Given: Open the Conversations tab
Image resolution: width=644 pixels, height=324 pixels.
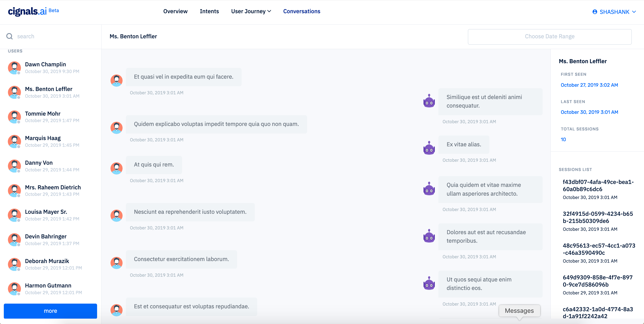Looking at the screenshot, I should pos(302,11).
